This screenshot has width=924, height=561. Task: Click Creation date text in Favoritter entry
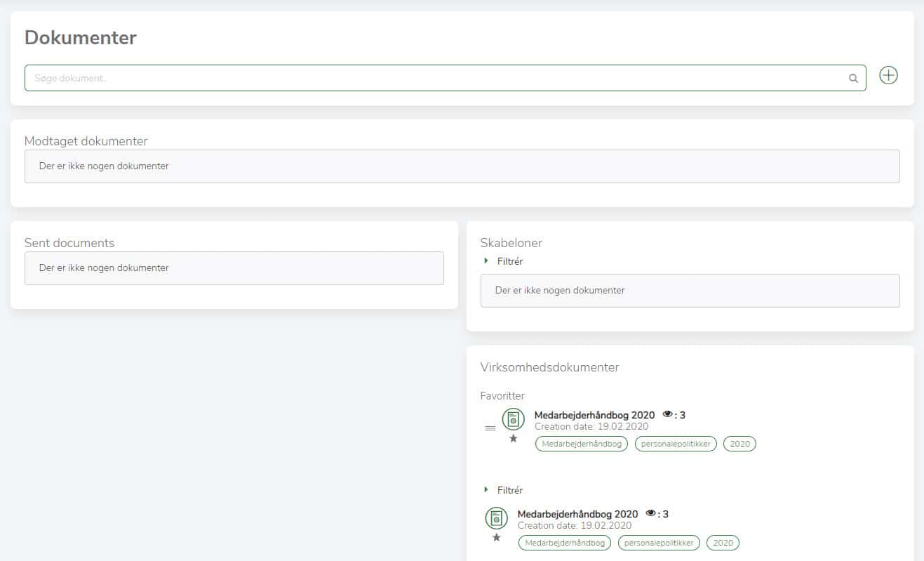coord(591,426)
